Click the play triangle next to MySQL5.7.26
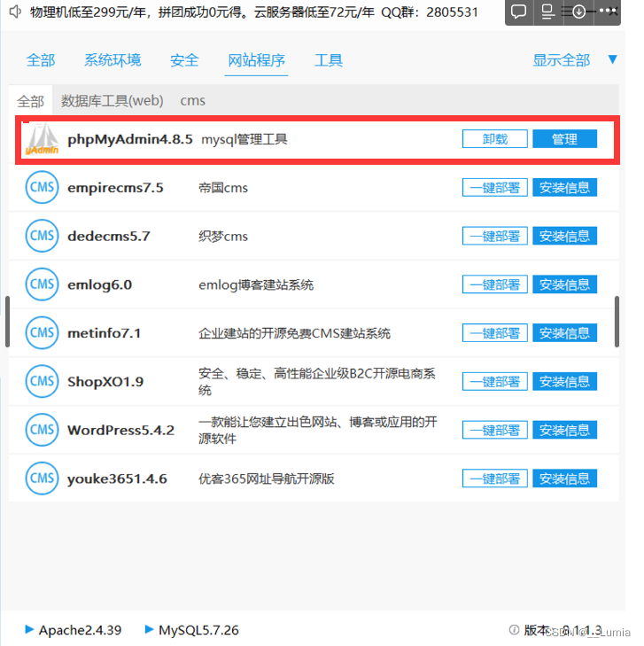This screenshot has width=644, height=646. click(x=149, y=629)
